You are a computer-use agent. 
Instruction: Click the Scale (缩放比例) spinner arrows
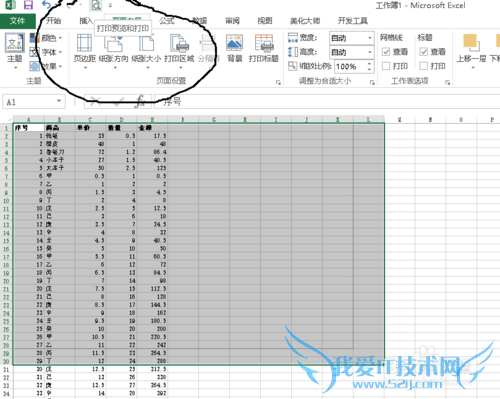[369, 66]
